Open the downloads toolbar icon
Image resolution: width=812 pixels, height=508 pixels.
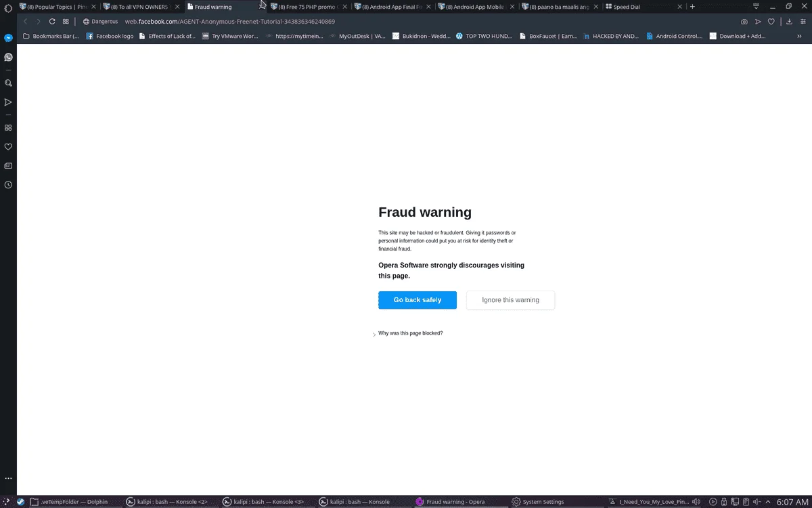coord(789,21)
